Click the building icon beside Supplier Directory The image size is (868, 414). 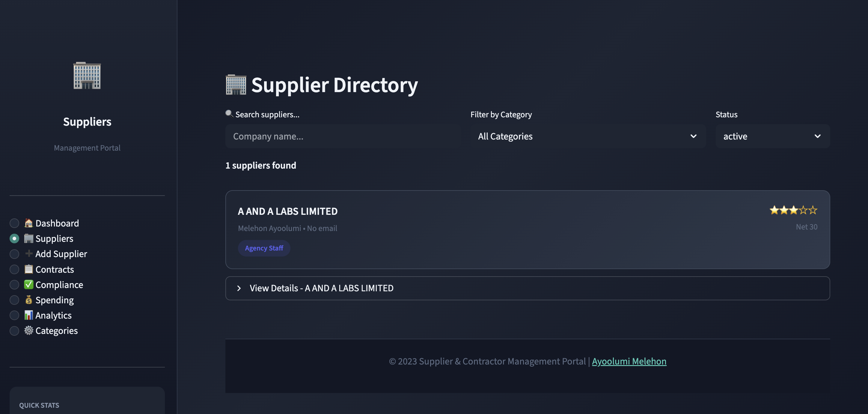click(236, 85)
